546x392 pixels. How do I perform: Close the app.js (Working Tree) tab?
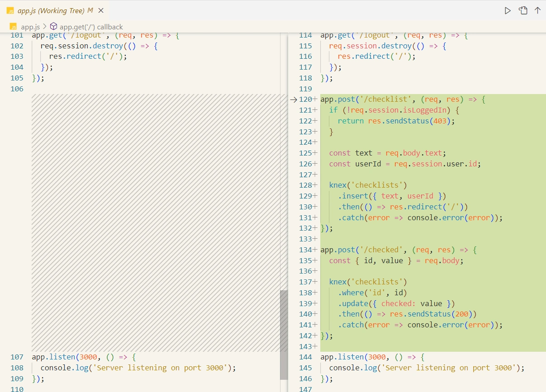point(101,10)
